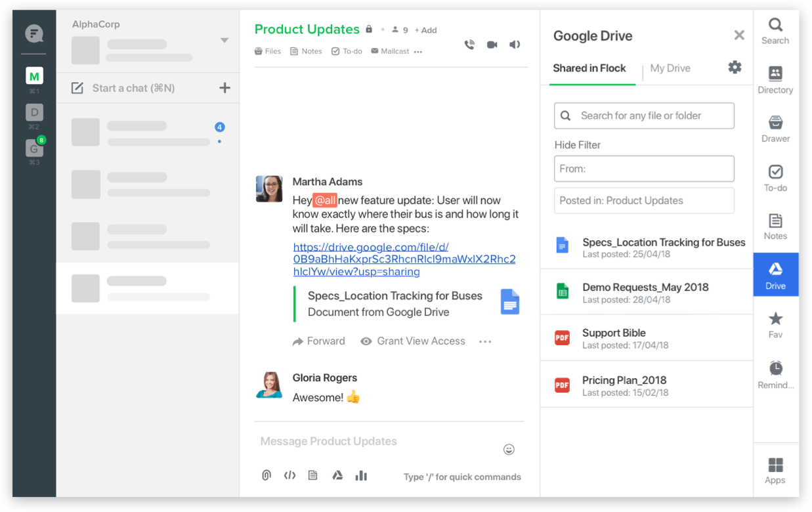
Task: Start a video call with camera icon
Action: pyautogui.click(x=492, y=45)
